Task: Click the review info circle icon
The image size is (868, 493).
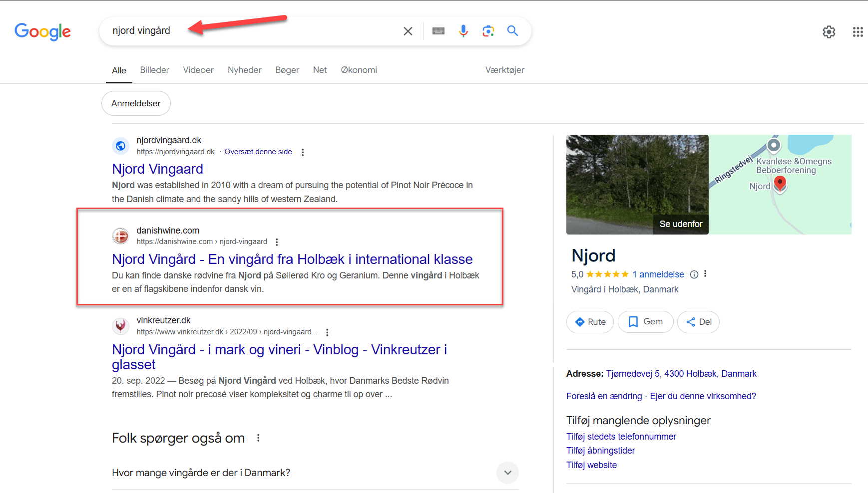Action: [694, 274]
